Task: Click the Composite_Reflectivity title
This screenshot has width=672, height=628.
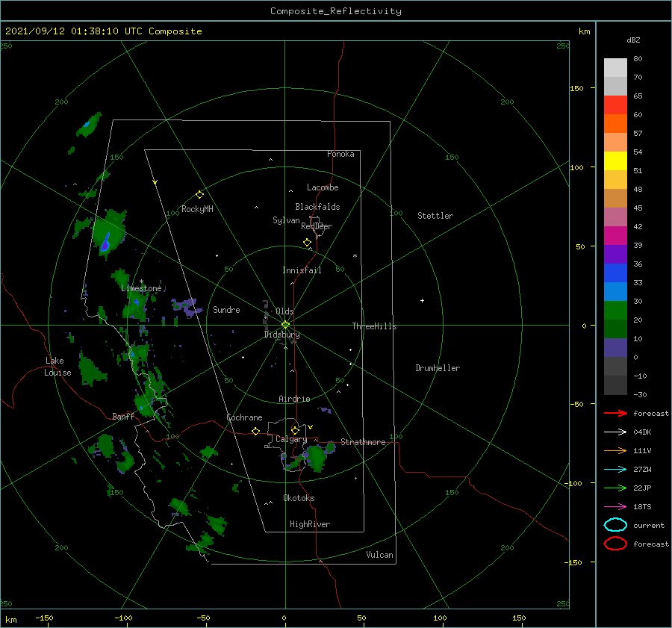Action: pos(336,11)
